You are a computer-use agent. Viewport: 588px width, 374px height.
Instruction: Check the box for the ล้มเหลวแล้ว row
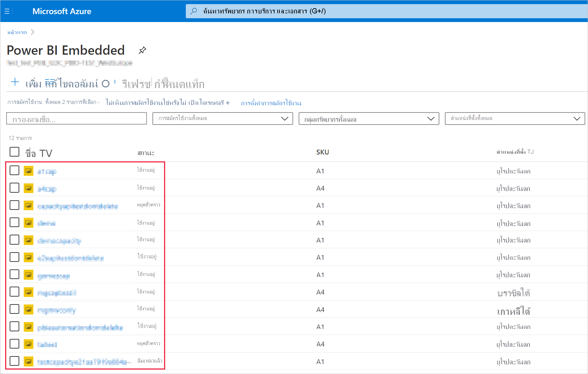point(14,361)
